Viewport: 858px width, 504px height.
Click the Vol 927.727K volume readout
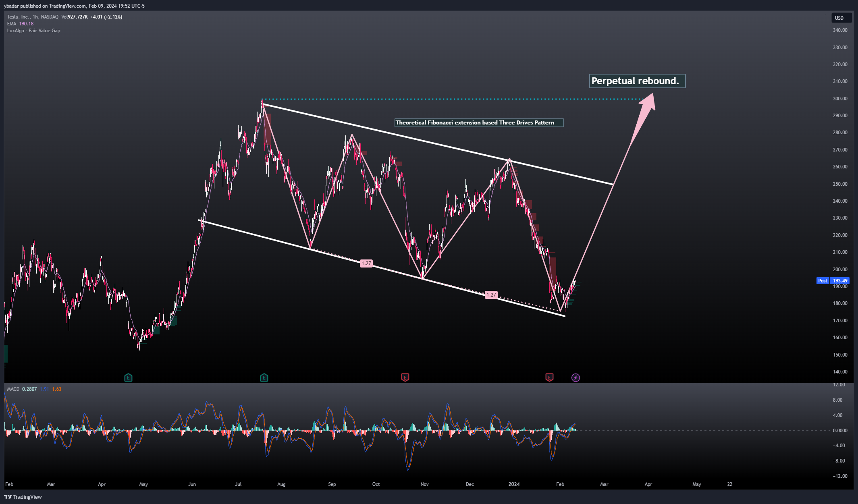point(75,17)
